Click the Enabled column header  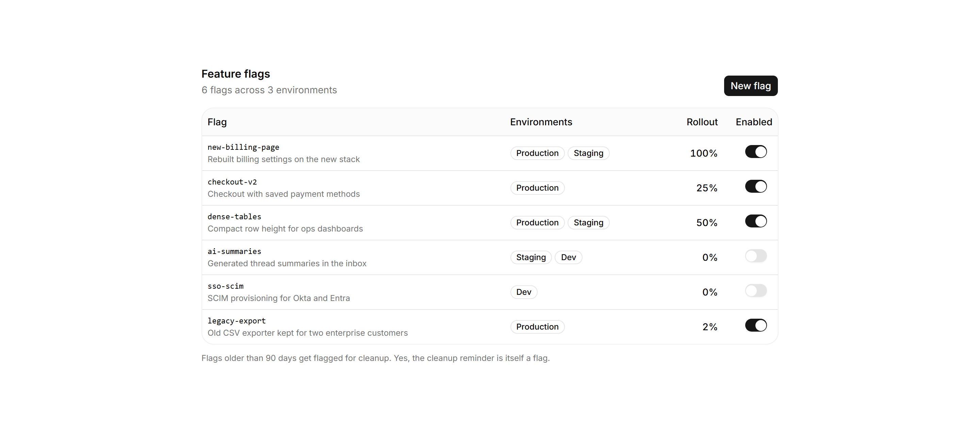[x=754, y=122]
